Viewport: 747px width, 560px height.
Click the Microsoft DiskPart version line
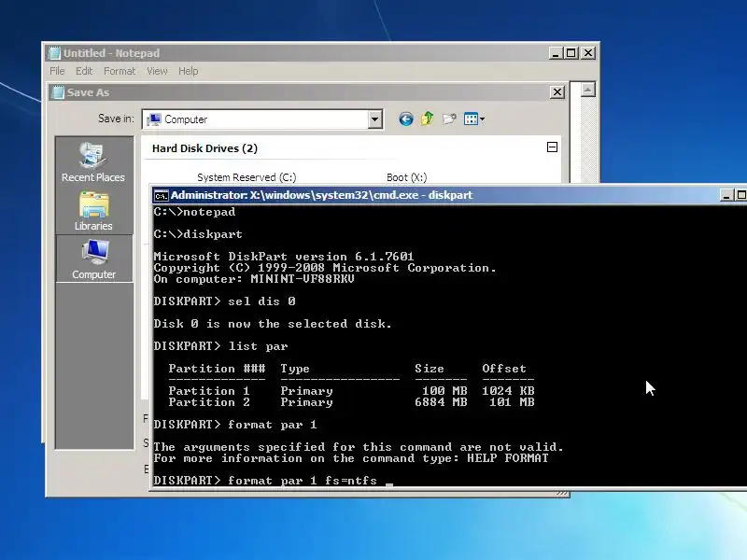[x=284, y=257]
